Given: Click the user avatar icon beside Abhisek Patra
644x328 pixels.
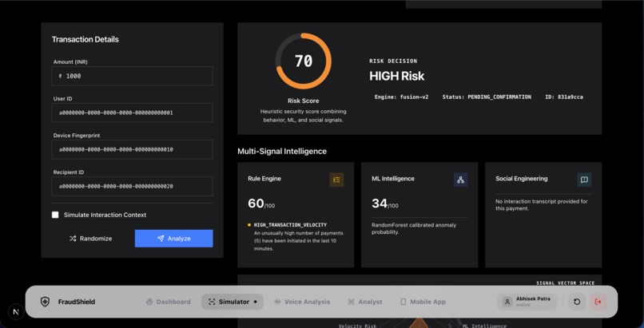Looking at the screenshot, I should click(507, 302).
